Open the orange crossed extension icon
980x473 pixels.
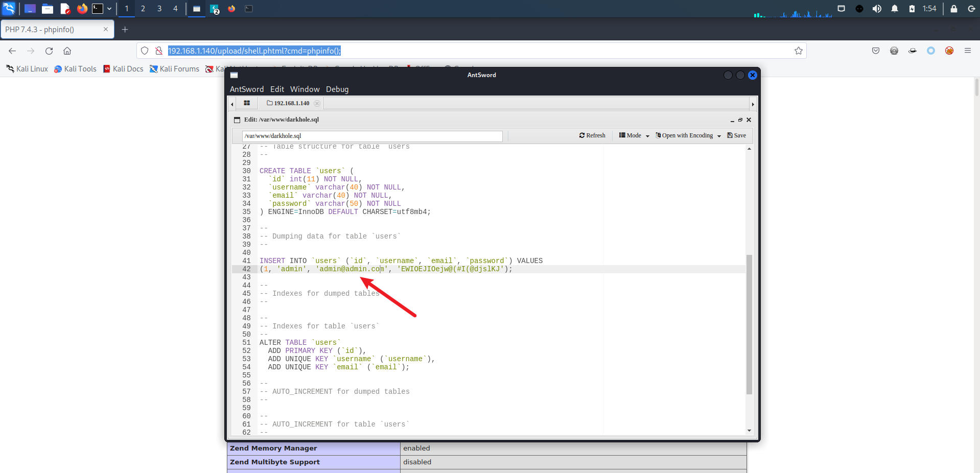(949, 51)
